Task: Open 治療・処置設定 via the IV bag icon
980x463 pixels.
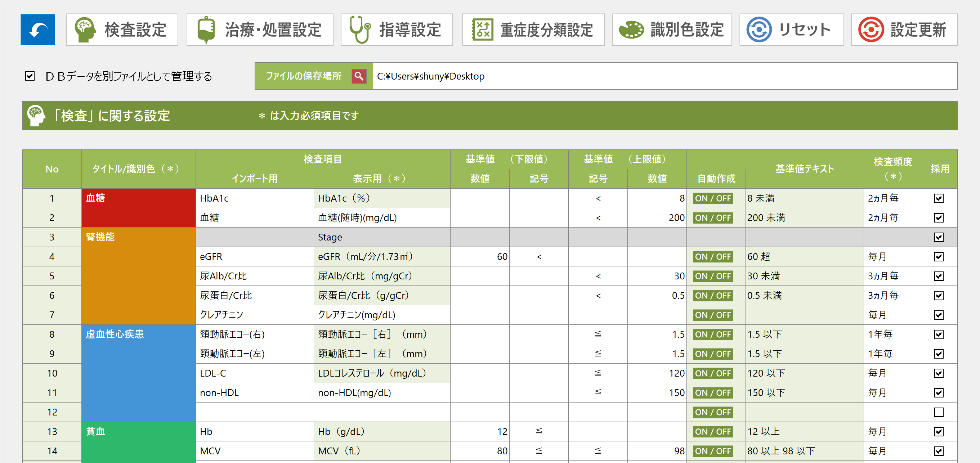Action: click(206, 30)
